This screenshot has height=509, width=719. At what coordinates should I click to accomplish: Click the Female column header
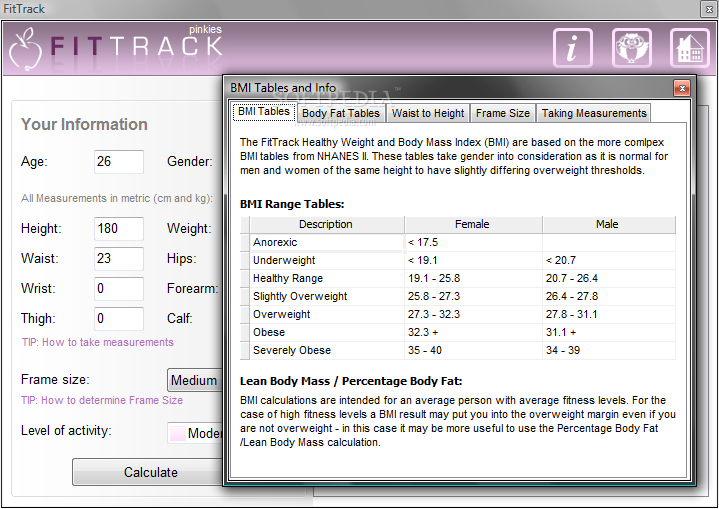click(x=473, y=224)
